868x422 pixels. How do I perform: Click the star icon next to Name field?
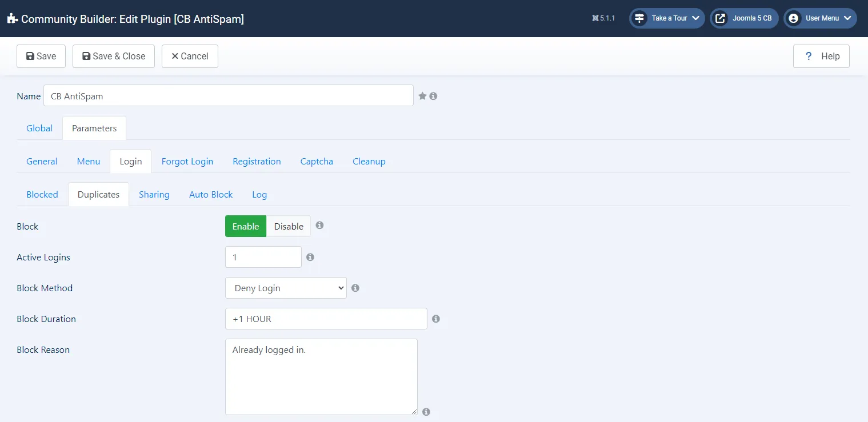click(x=422, y=96)
